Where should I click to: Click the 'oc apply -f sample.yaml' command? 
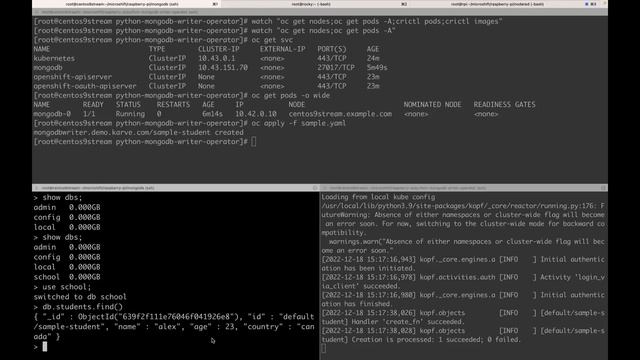click(298, 123)
